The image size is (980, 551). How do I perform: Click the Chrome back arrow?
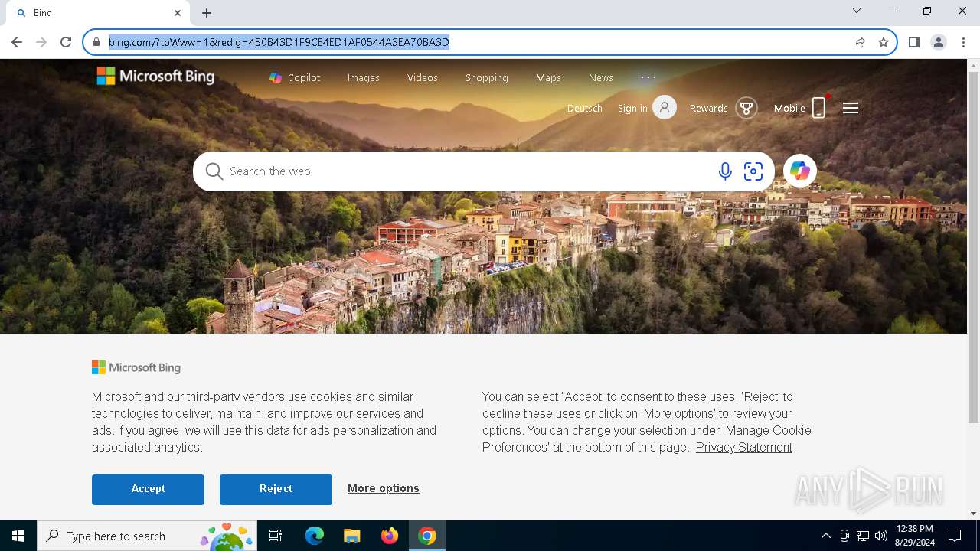[x=17, y=42]
